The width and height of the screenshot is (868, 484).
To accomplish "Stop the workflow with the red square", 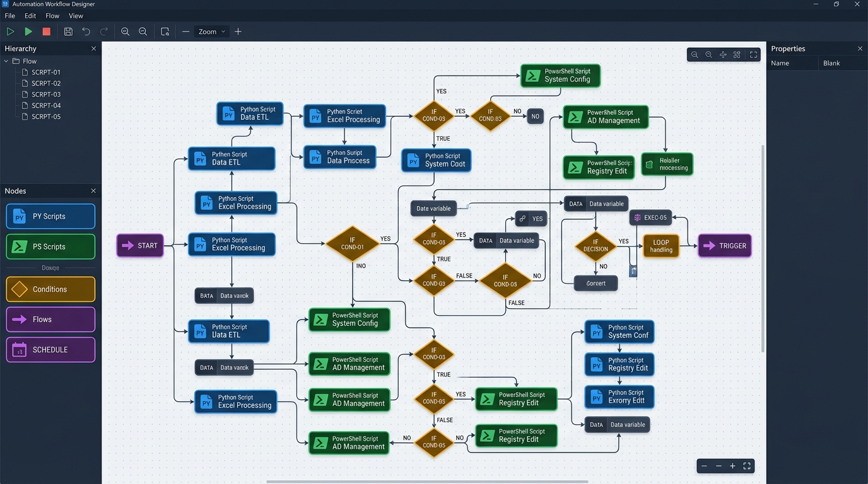I will [x=46, y=32].
